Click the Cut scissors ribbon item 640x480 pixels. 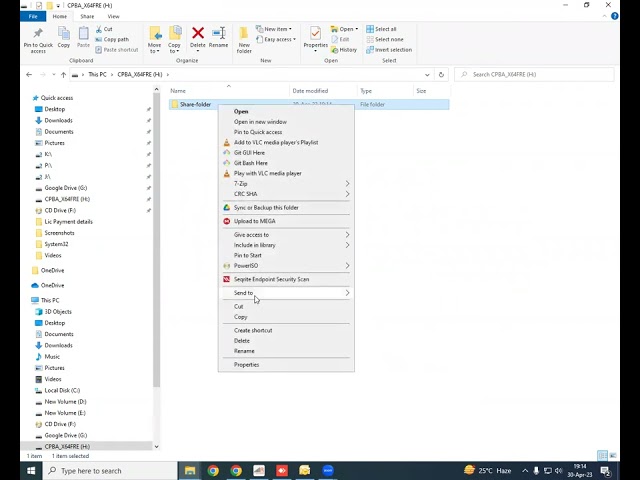coord(104,29)
